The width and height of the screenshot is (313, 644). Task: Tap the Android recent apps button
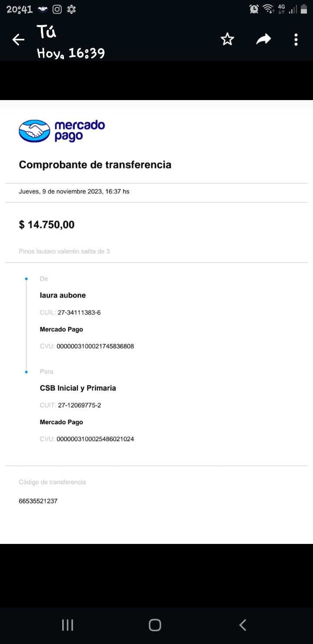tap(67, 625)
